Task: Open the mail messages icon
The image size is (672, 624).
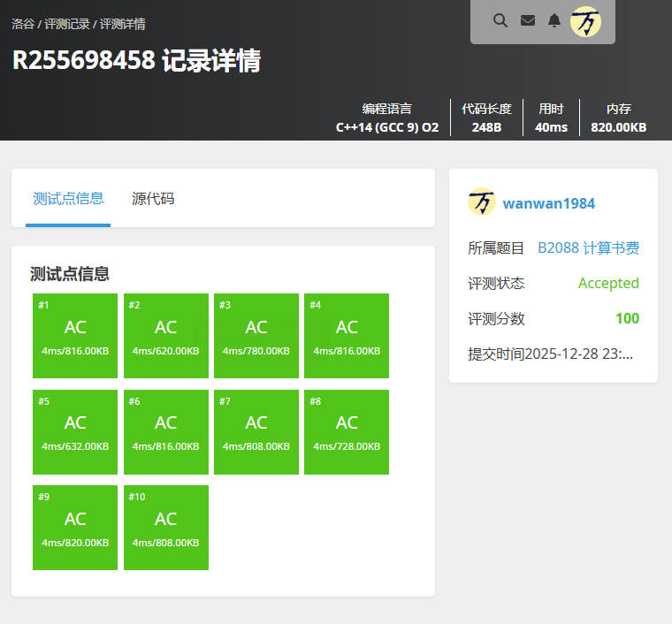Action: (528, 20)
